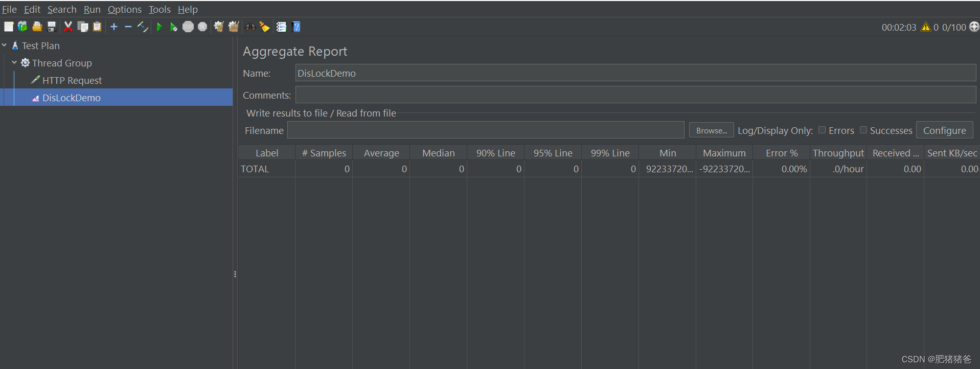Image resolution: width=980 pixels, height=369 pixels.
Task: Click the Average column header
Action: [x=381, y=153]
